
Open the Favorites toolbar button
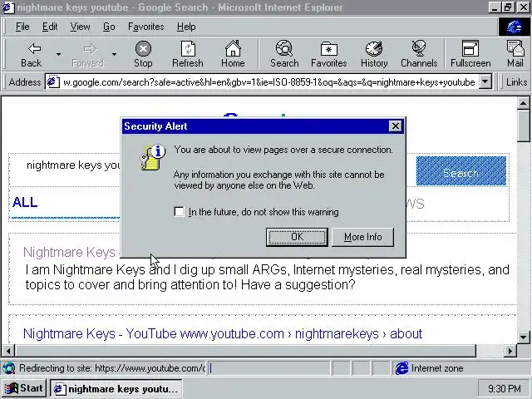329,54
